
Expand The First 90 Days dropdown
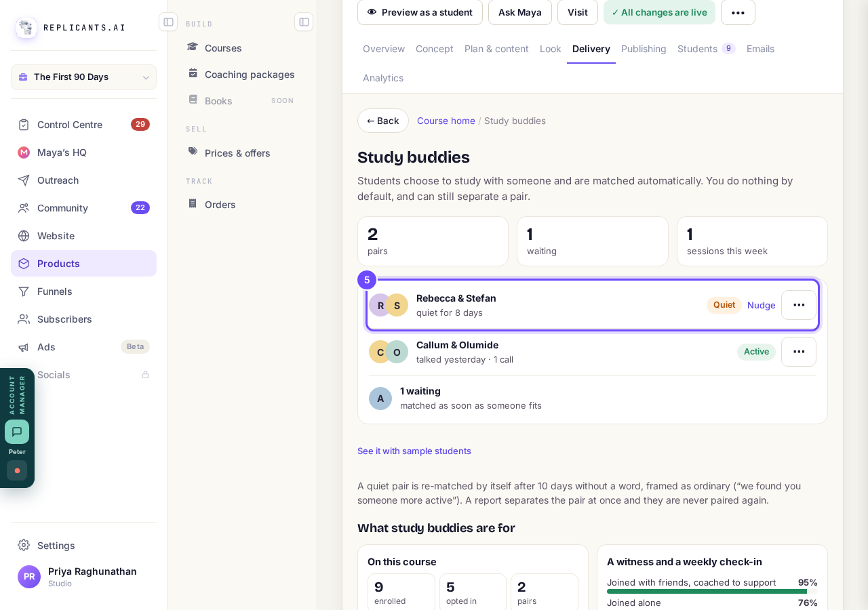point(83,77)
